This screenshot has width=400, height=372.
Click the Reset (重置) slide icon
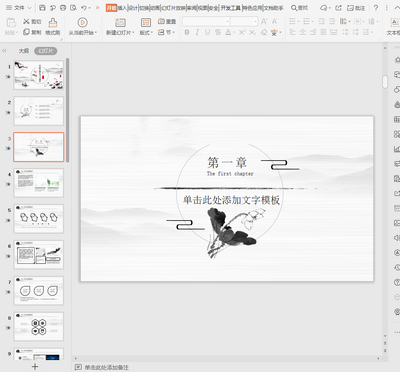coord(161,21)
